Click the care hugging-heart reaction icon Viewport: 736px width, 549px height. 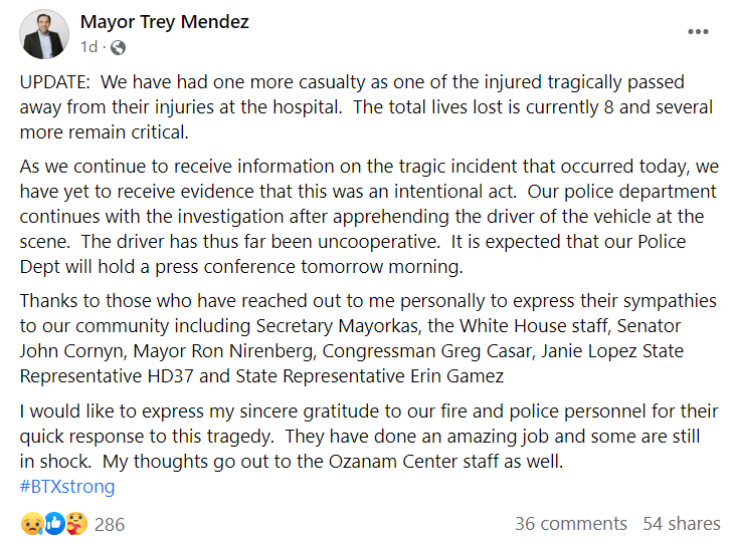(77, 524)
